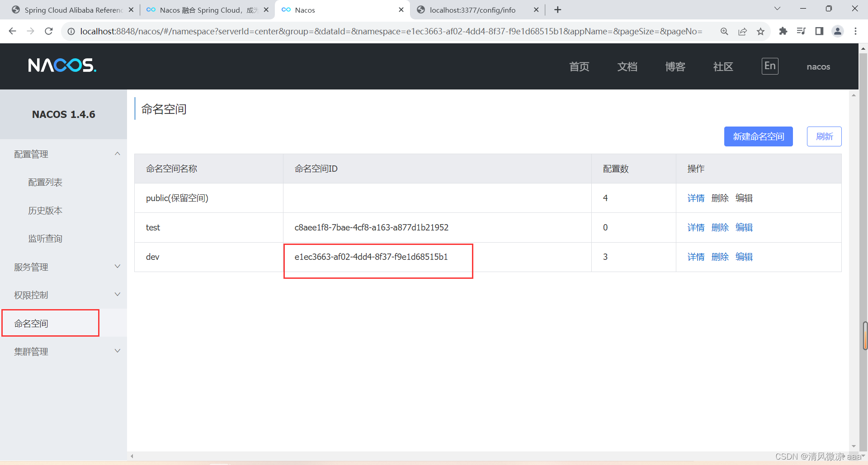Open the Chrome three-dot menu
Viewport: 868px width, 465px height.
855,31
